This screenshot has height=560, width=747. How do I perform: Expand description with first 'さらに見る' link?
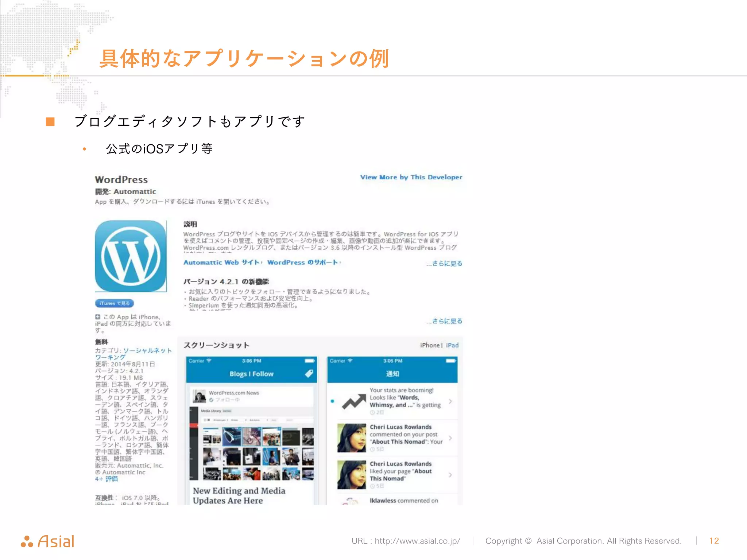point(444,263)
